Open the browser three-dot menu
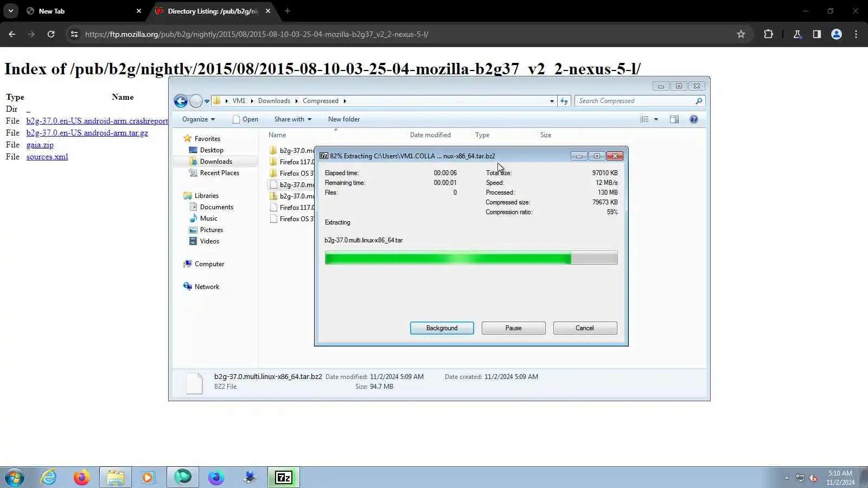 856,34
